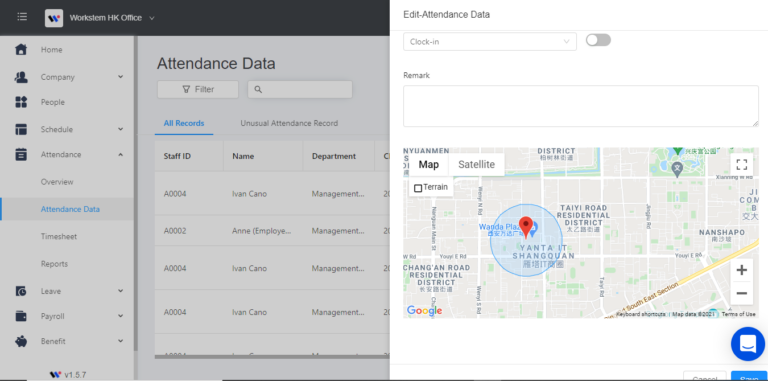768x381 pixels.
Task: Click the horizontal scrollbar under the table
Action: (x=272, y=357)
